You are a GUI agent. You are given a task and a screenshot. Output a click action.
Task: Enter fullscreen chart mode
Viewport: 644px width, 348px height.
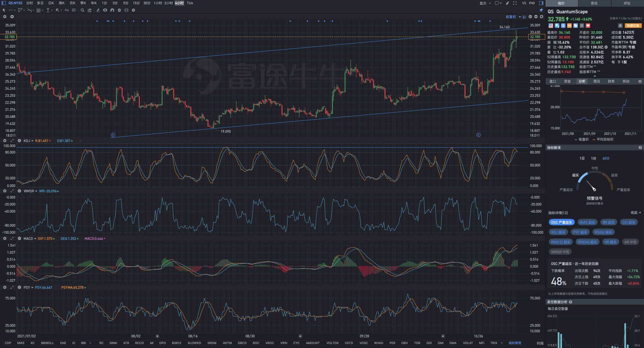click(515, 3)
